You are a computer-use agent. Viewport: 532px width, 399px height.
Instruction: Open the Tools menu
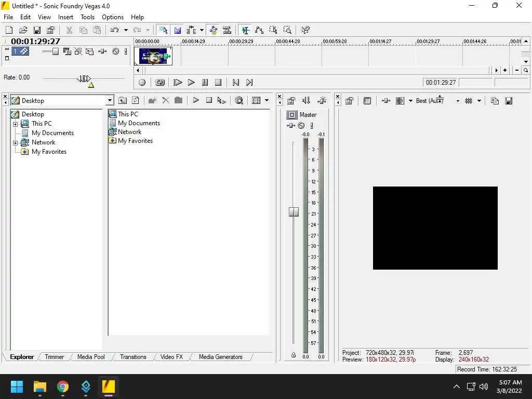pyautogui.click(x=87, y=17)
